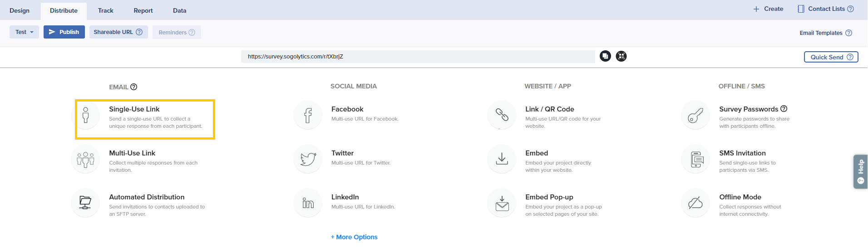Open the SMS Invitation phone icon

click(695, 159)
